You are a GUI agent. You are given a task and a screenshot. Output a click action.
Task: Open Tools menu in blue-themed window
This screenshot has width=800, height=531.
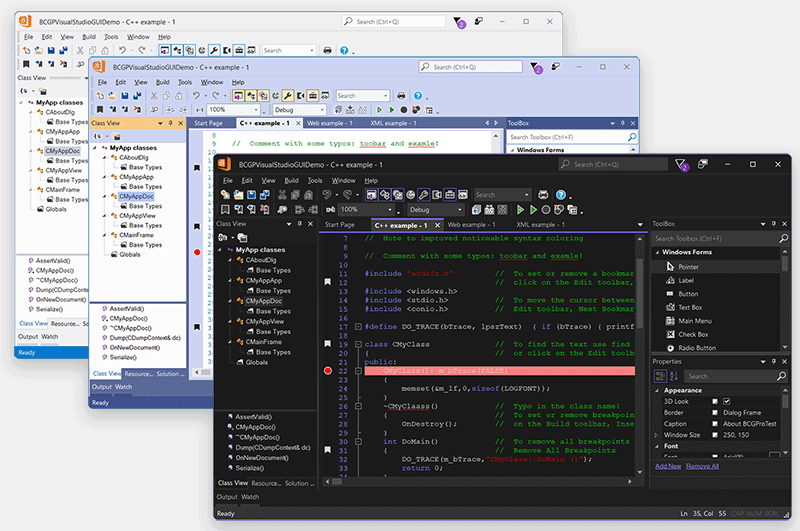(185, 82)
